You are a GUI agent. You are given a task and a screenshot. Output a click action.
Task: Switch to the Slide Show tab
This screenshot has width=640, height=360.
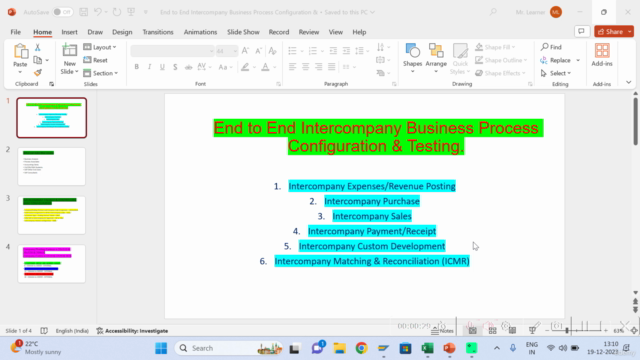[243, 32]
